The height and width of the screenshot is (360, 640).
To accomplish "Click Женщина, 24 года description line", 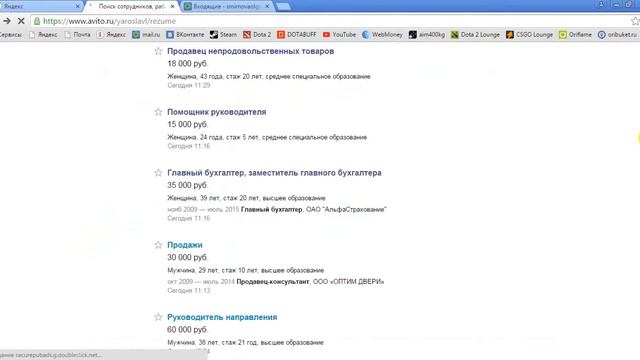I will (x=267, y=137).
